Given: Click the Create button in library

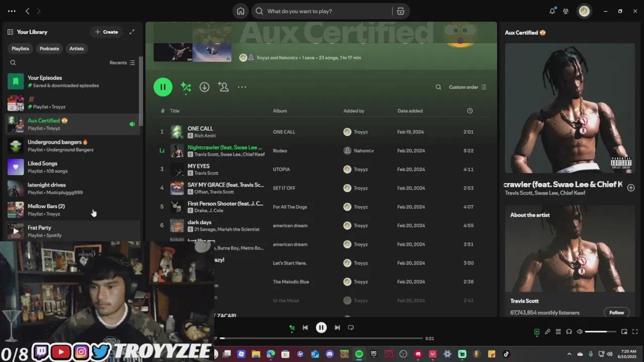Looking at the screenshot, I should click(107, 32).
